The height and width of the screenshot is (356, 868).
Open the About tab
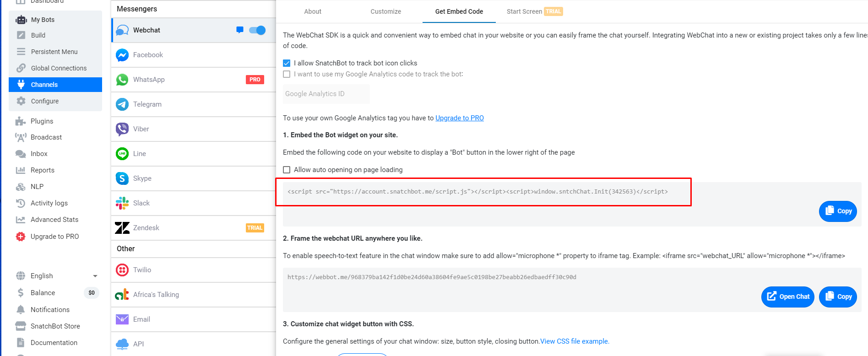click(313, 11)
